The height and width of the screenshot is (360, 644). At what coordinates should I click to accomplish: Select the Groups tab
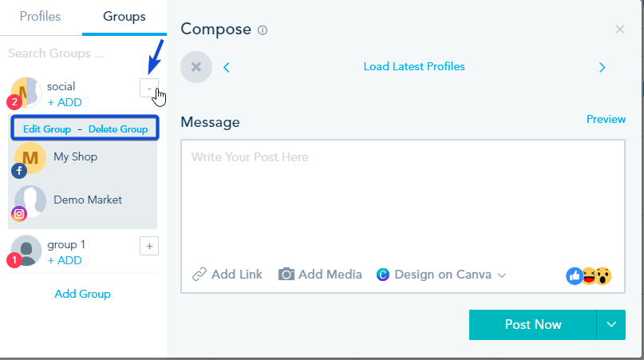(x=124, y=17)
